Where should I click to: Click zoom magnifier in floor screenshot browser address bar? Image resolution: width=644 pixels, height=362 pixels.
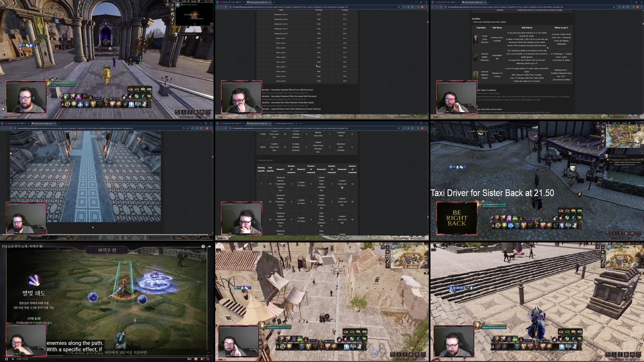click(184, 128)
